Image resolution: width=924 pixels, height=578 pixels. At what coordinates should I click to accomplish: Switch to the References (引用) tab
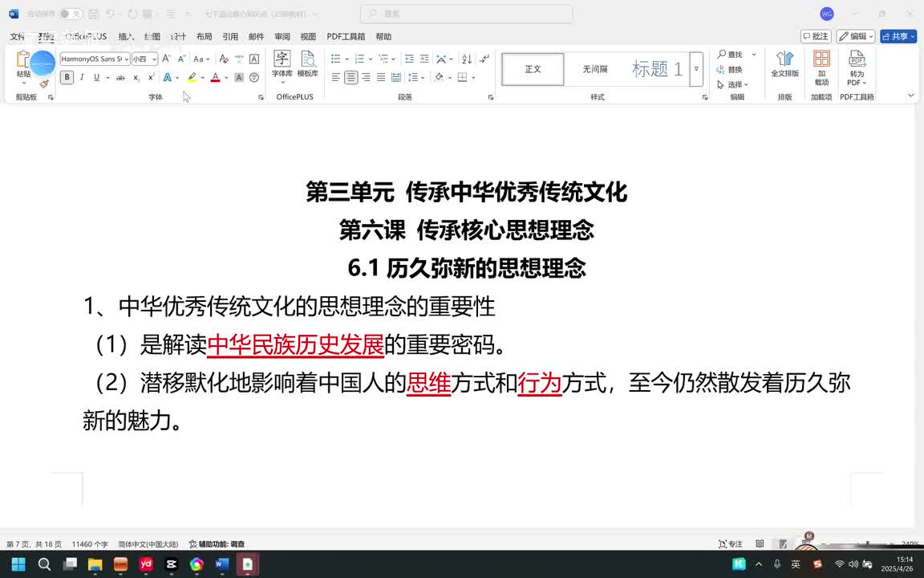pyautogui.click(x=230, y=37)
